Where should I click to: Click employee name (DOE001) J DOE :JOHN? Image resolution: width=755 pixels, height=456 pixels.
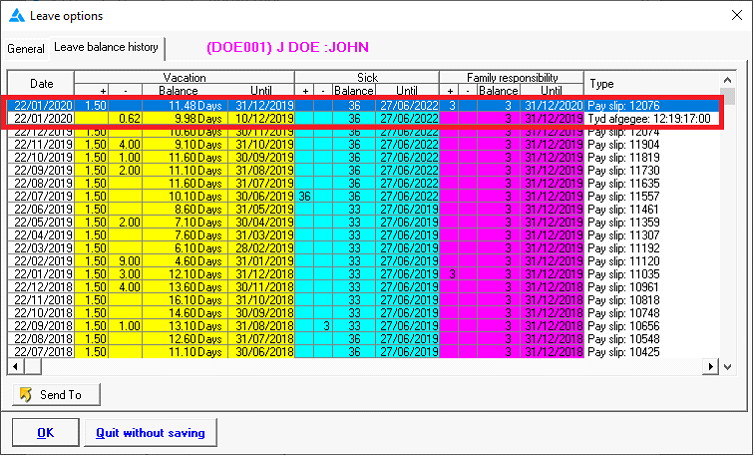click(x=287, y=47)
